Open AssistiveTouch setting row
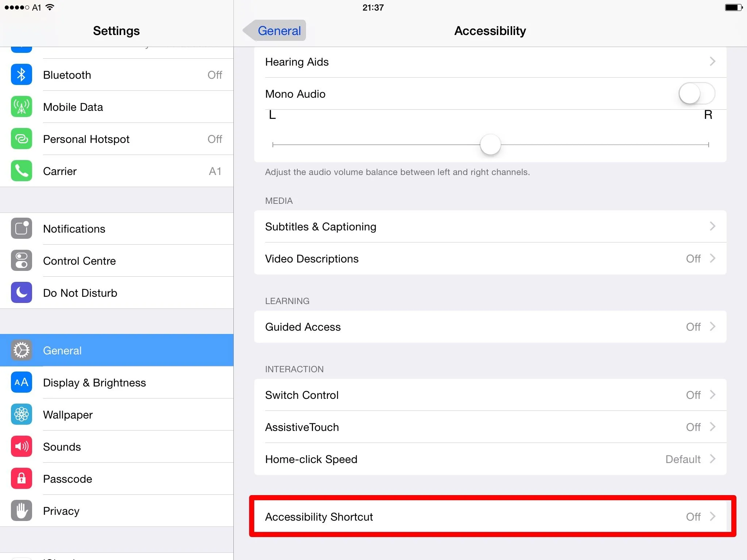Image resolution: width=747 pixels, height=560 pixels. [490, 427]
